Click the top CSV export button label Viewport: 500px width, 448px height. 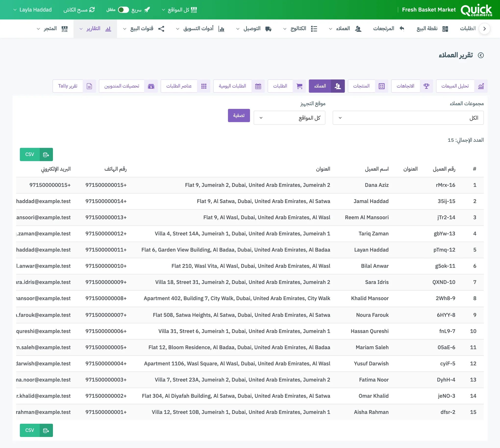coord(29,154)
